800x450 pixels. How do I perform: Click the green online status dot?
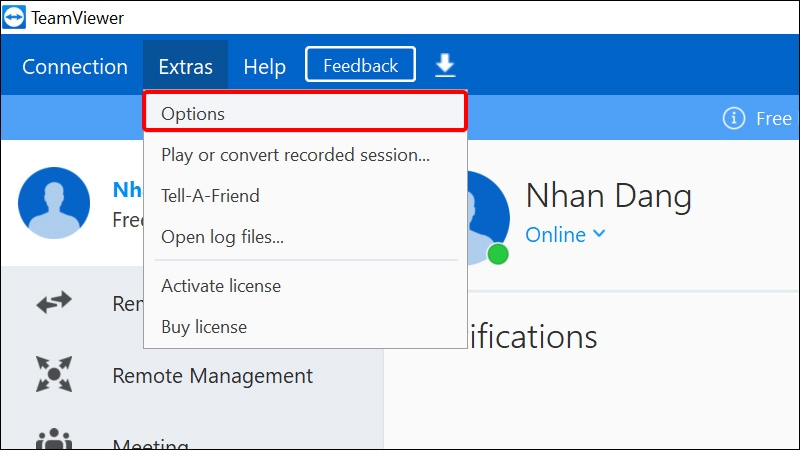[497, 254]
